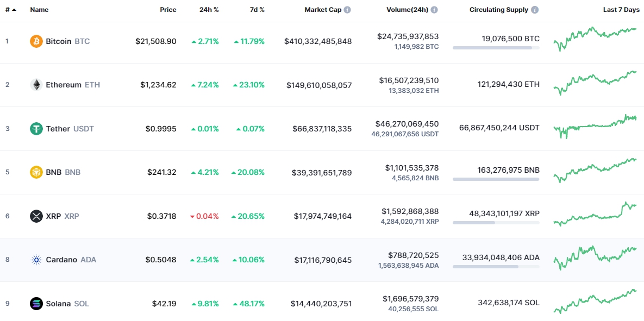The height and width of the screenshot is (321, 644).
Task: Click XRP circulating supply progress bar
Action: (x=496, y=223)
